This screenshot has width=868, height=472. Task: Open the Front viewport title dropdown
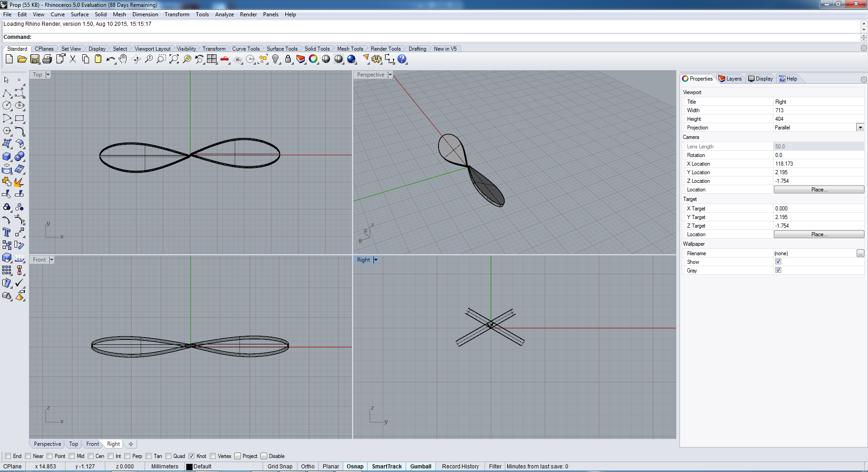(52, 260)
